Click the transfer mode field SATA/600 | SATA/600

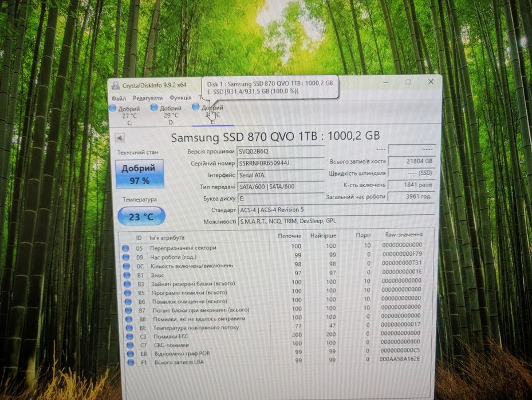tap(280, 187)
